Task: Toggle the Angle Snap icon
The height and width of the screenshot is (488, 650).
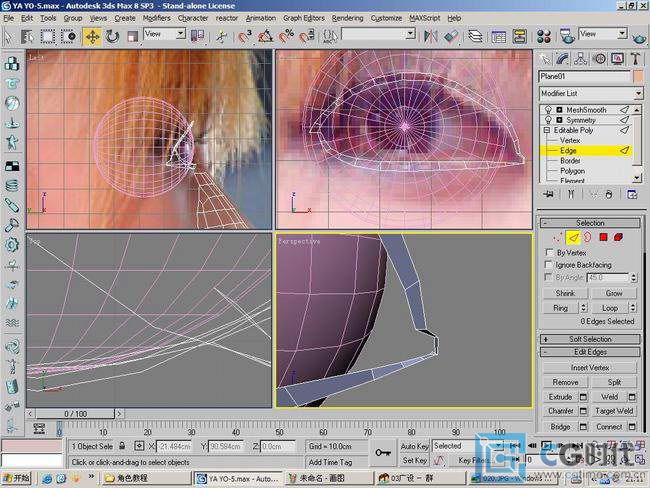Action: 265,36
